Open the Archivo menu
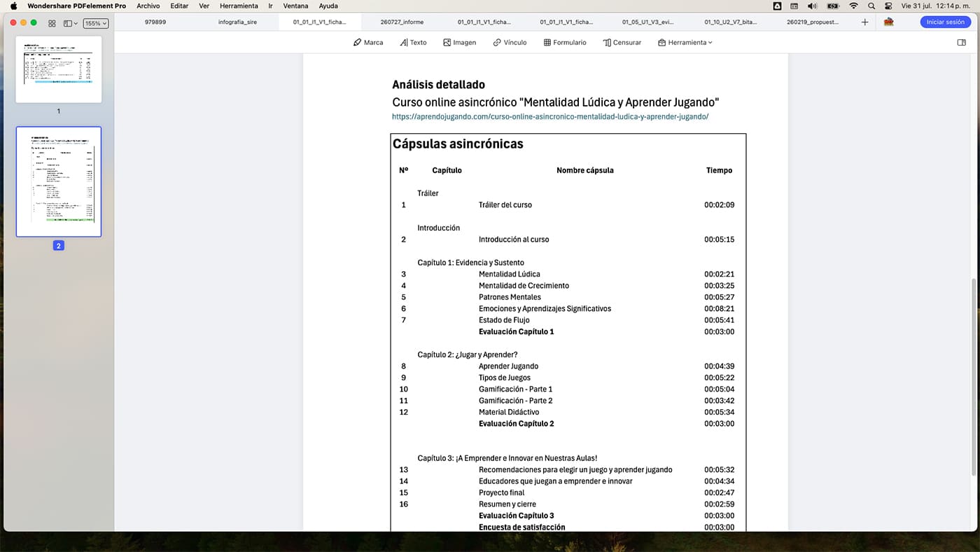Screen dimensions: 980x552 (148, 6)
